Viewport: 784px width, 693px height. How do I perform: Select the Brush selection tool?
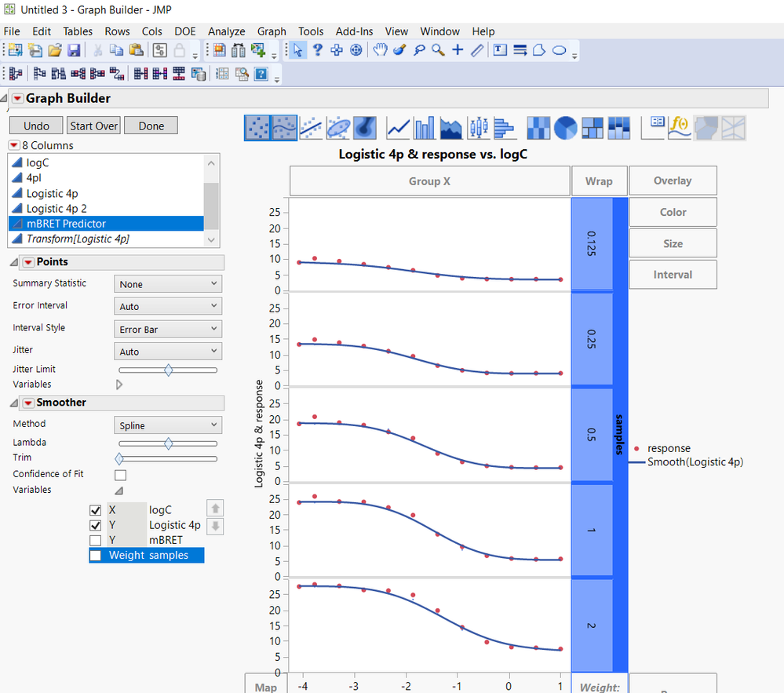tap(399, 50)
